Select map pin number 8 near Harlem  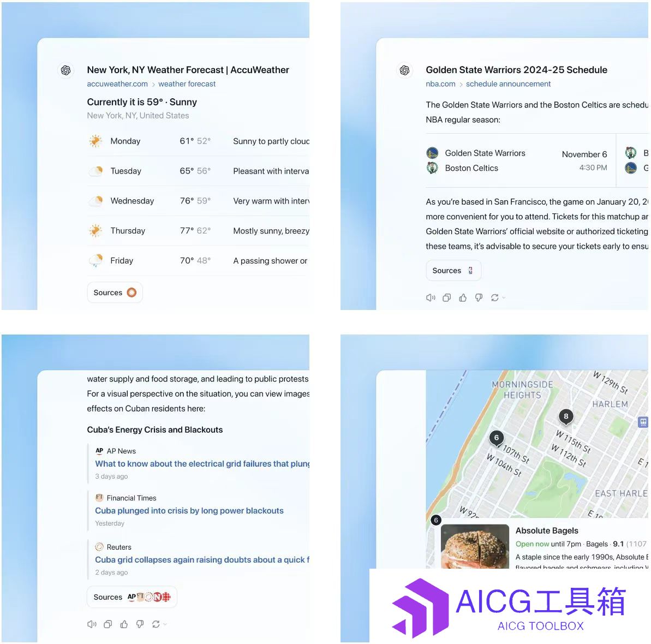(x=566, y=416)
